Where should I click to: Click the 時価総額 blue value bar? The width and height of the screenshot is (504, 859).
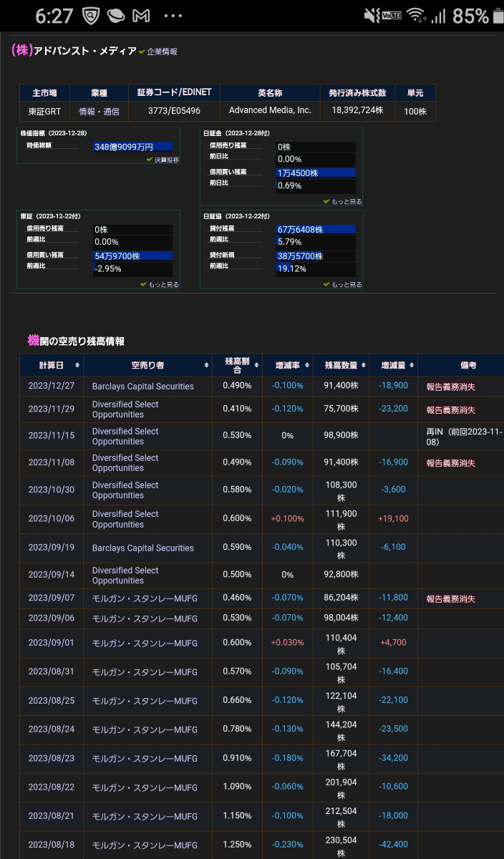(133, 147)
